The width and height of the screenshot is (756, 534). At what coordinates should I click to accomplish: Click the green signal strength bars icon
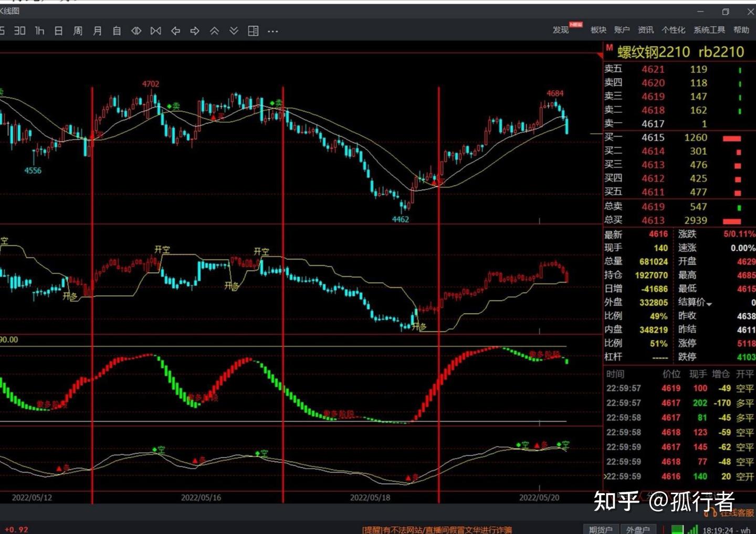click(x=693, y=529)
